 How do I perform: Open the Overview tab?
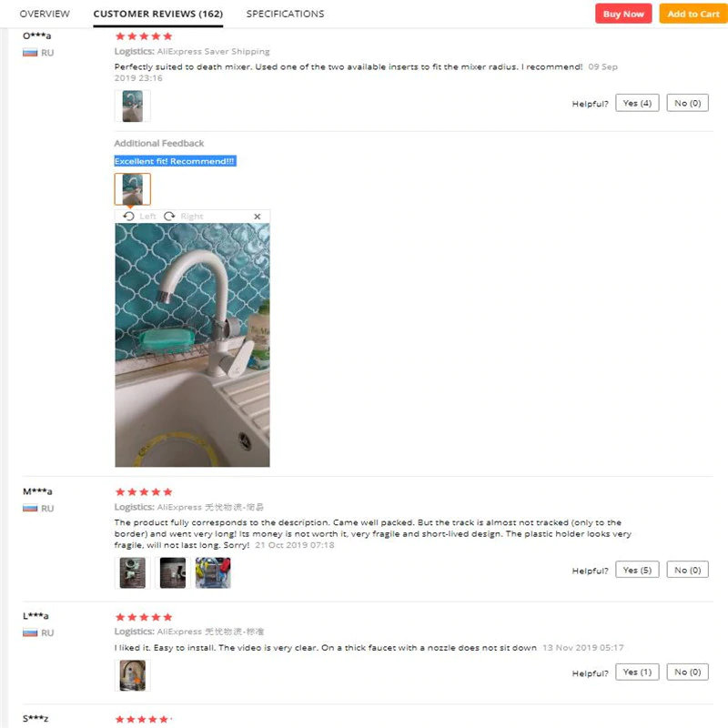point(45,14)
